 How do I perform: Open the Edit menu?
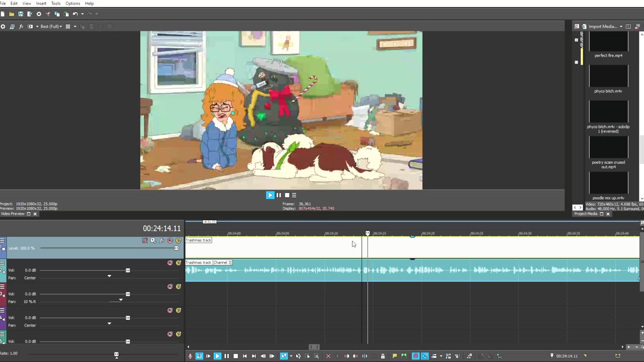point(14,4)
